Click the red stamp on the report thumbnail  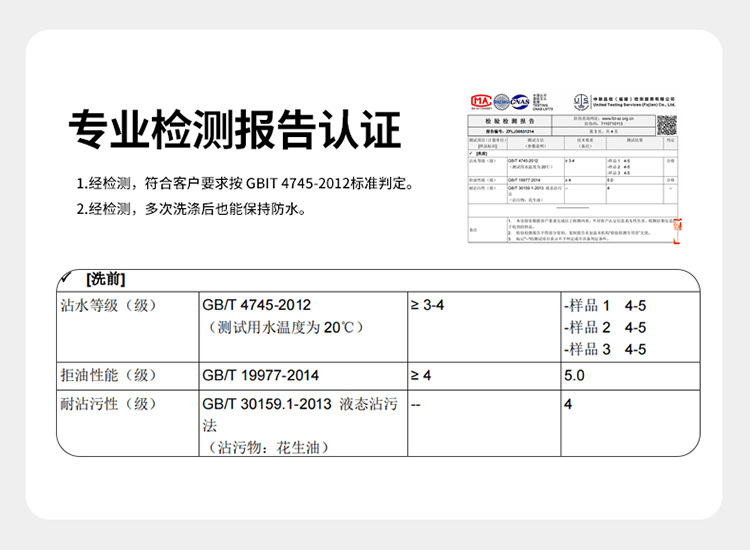(x=677, y=231)
